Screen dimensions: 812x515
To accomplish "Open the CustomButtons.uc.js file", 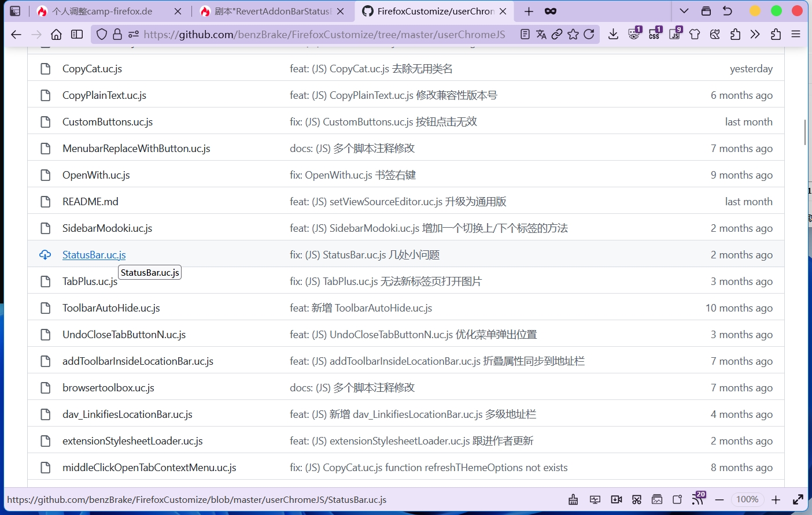I will 108,122.
